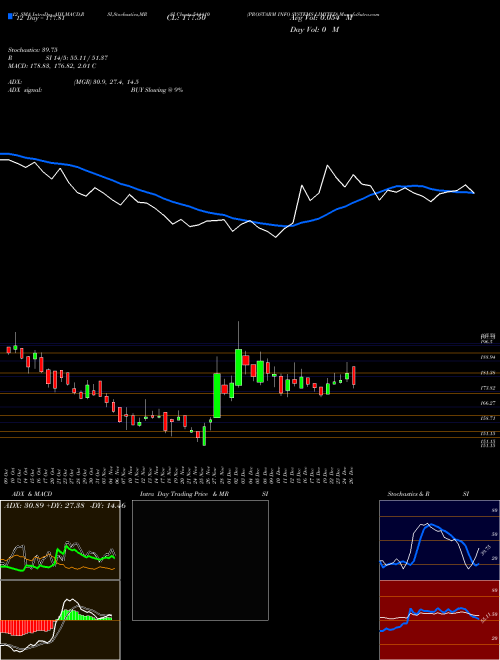
Task: Select the red RSI mini chart
Action: click(439, 620)
